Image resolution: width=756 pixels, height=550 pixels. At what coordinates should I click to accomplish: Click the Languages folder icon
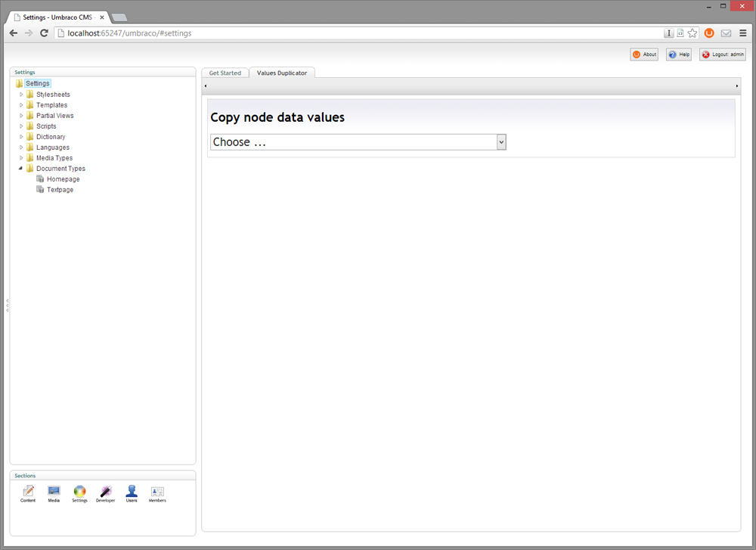tap(30, 148)
